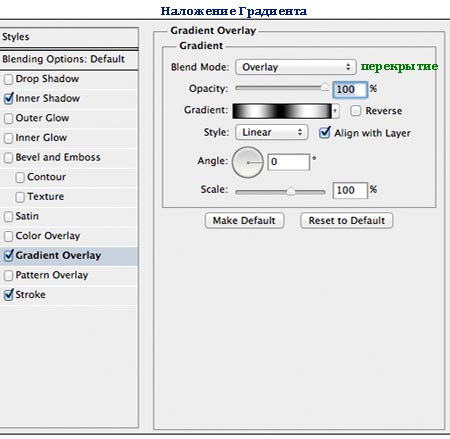Click the Angle value input field
450x439 pixels.
[x=289, y=162]
